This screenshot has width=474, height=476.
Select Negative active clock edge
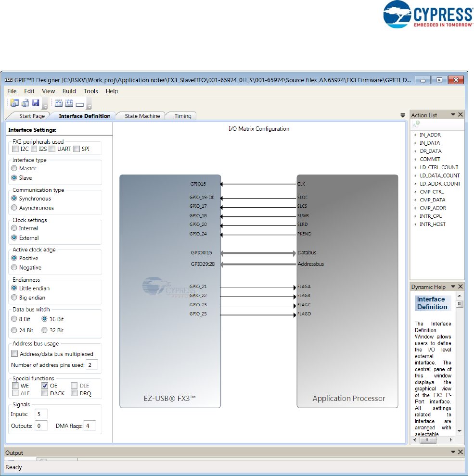click(x=14, y=267)
